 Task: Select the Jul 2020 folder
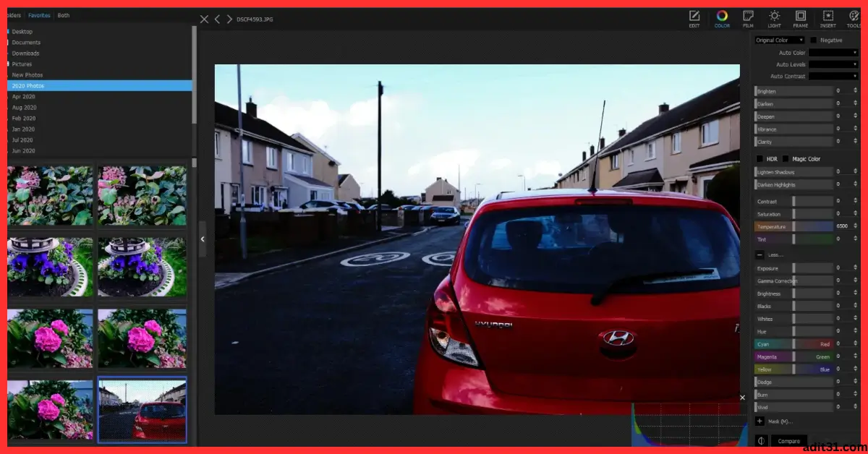coord(99,140)
